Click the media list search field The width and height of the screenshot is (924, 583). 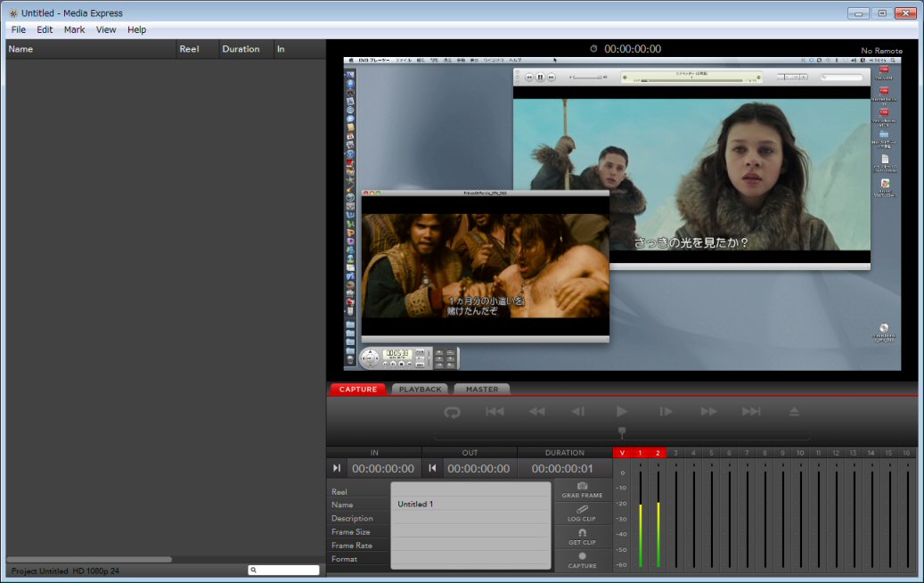(284, 570)
